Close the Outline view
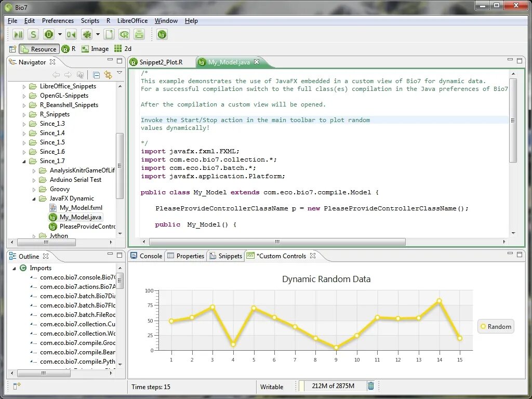The height and width of the screenshot is (399, 532). tap(46, 256)
